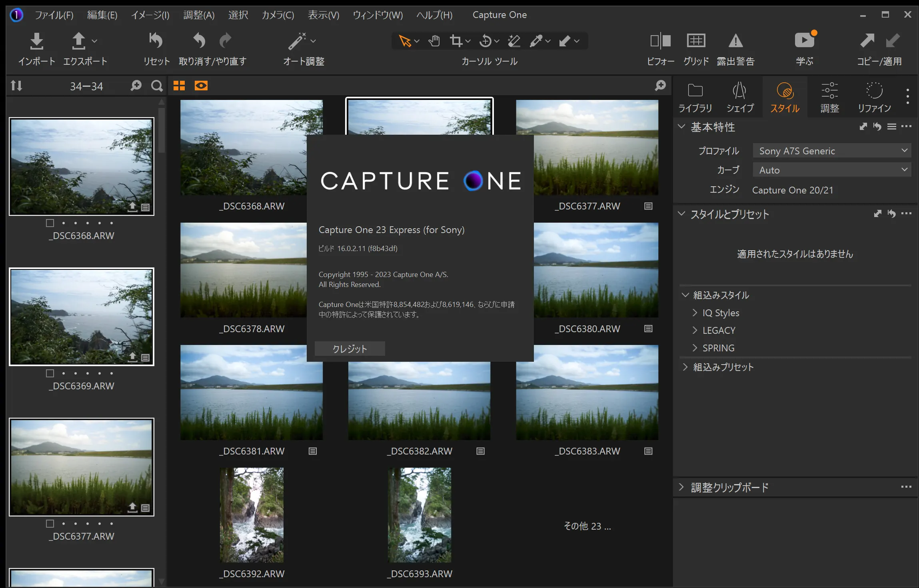Click the browser sort arrows icon

coord(16,86)
